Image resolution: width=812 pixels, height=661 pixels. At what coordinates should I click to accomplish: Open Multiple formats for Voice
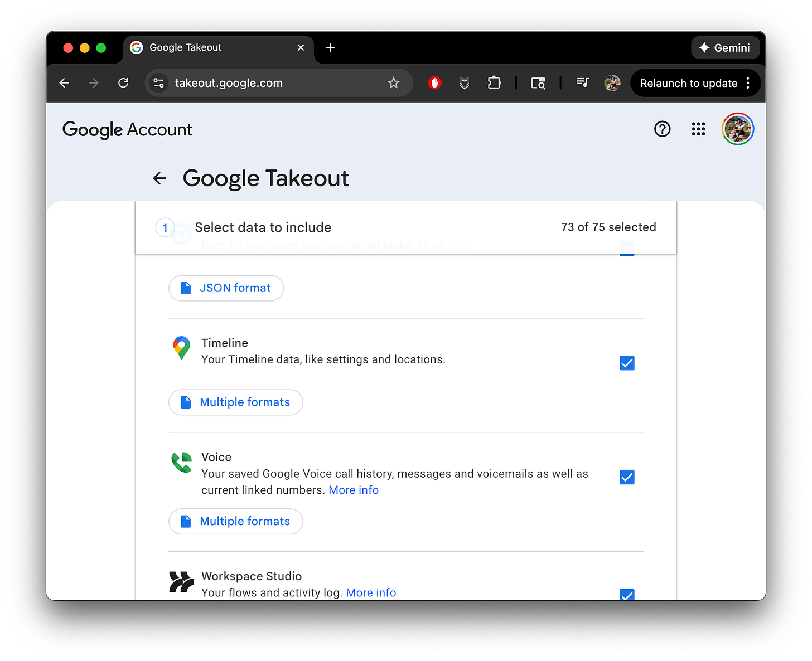pyautogui.click(x=235, y=522)
